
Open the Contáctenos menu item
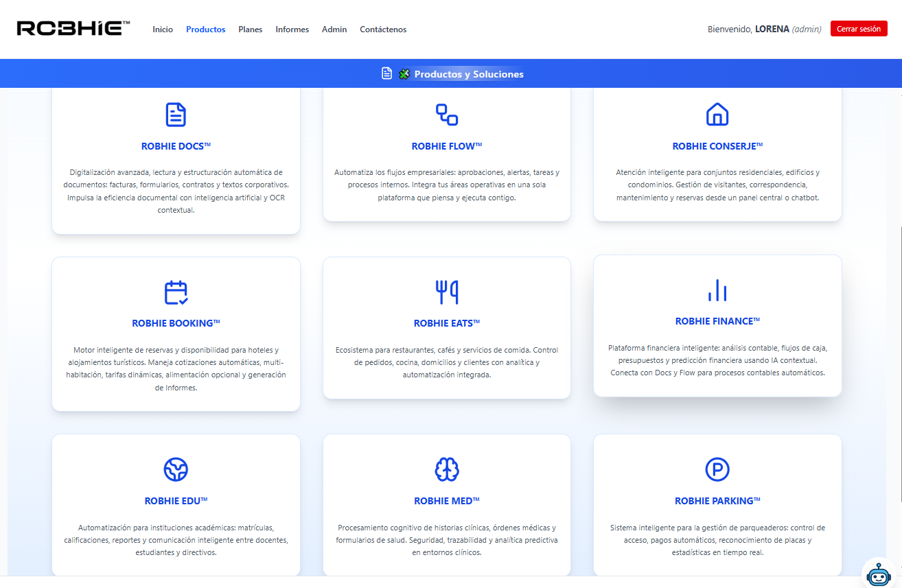383,30
